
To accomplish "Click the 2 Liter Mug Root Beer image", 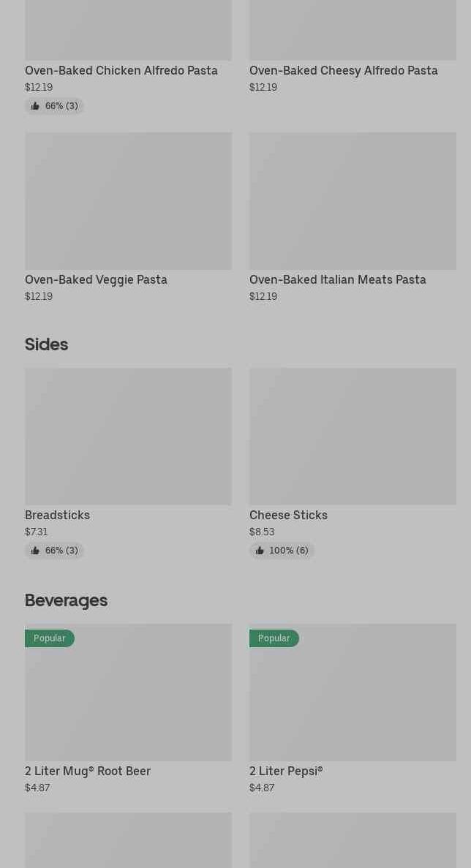I will pos(128,702).
